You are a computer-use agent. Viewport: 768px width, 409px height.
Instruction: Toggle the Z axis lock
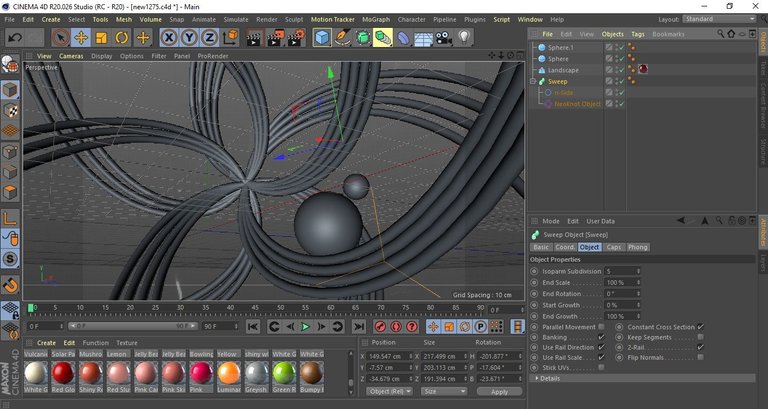pos(209,38)
